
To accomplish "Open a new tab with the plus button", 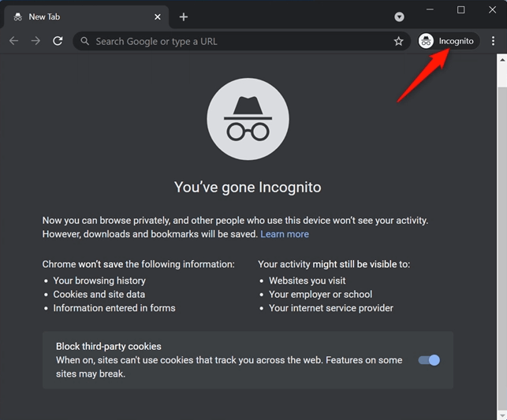I will point(184,17).
